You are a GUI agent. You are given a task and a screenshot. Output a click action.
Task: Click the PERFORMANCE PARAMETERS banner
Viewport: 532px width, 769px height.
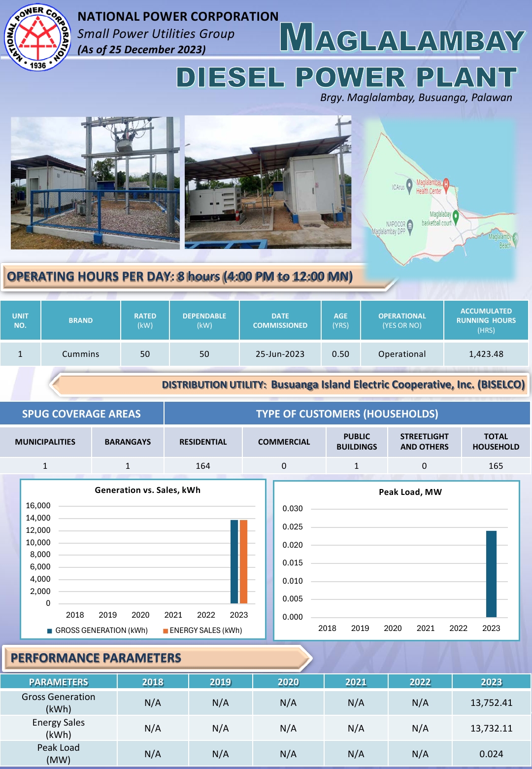pos(157,658)
